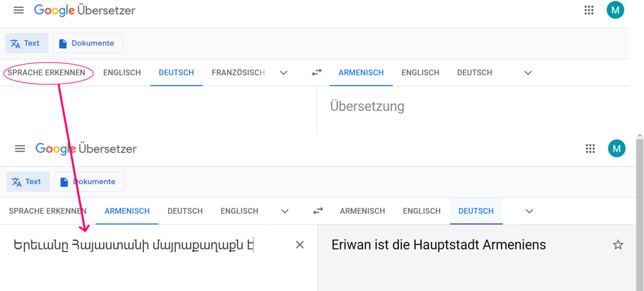Viewport: 644px width, 291px height.
Task: Open Google apps grid in lower window
Action: [x=590, y=148]
